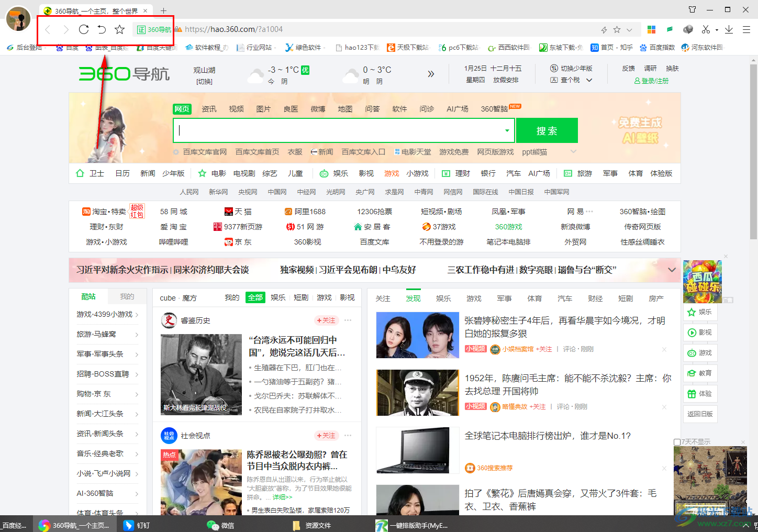Image resolution: width=758 pixels, height=532 pixels.
Task: Click the small star inside the address bar
Action: tap(617, 30)
